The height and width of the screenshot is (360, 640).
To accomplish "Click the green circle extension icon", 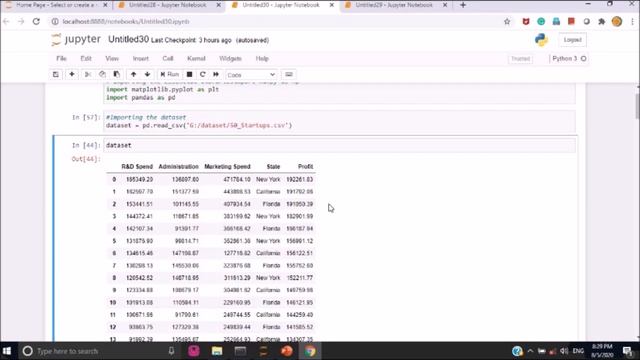I will click(x=541, y=22).
